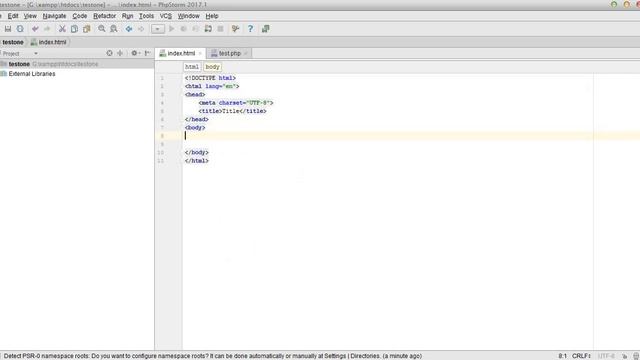
Task: Open the Refactor menu
Action: [104, 16]
